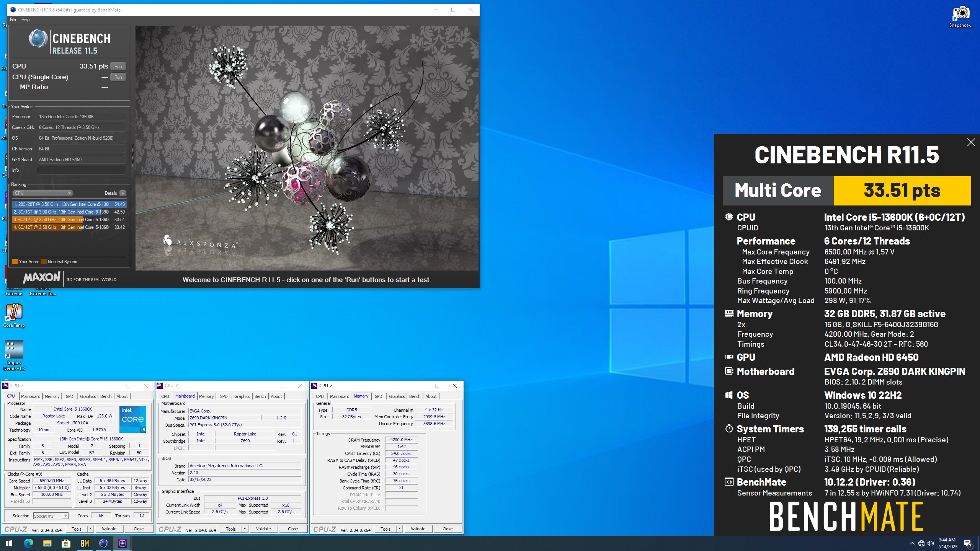Open CPU tab in Mainboard CPU-Z window

(165, 396)
